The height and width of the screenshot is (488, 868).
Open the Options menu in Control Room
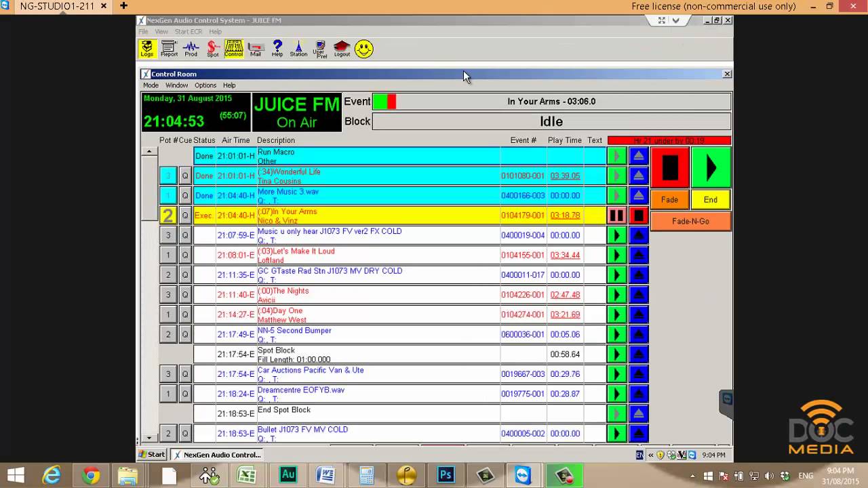click(x=205, y=85)
